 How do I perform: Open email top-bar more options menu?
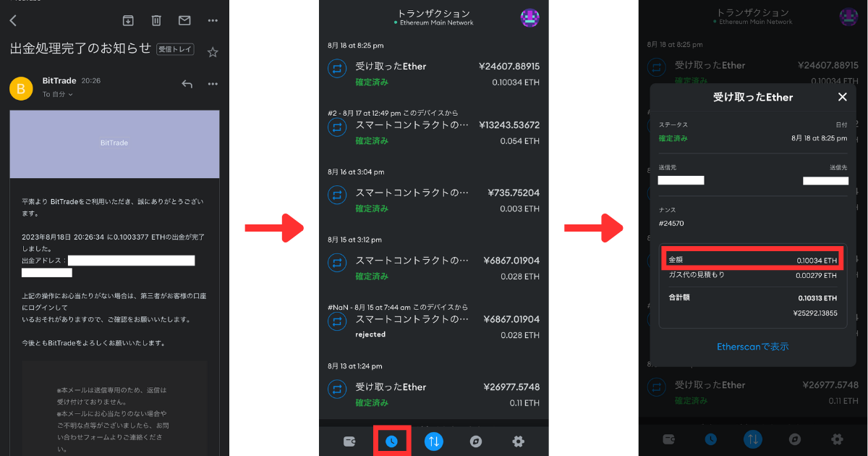pos(213,20)
